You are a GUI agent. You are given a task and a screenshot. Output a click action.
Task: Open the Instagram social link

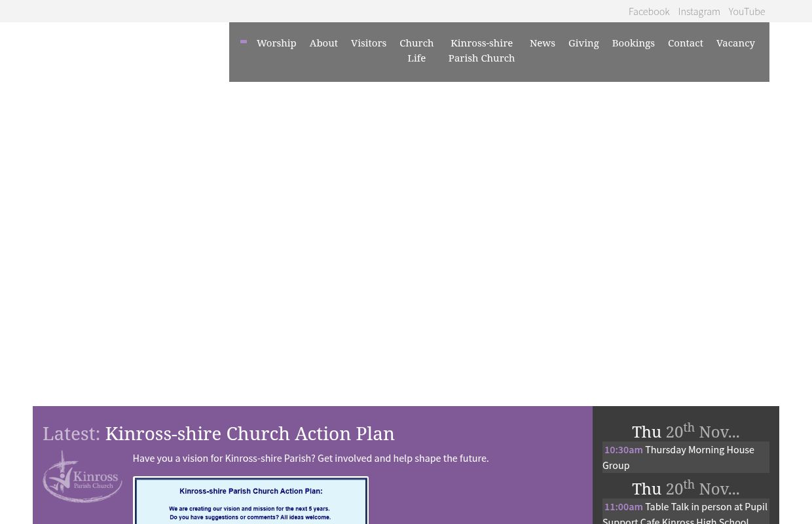pyautogui.click(x=699, y=11)
